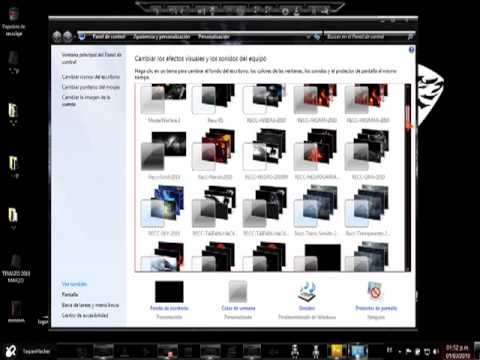This screenshot has height=360, width=480.
Task: Click the Forward navigation arrow button
Action: coord(68,36)
